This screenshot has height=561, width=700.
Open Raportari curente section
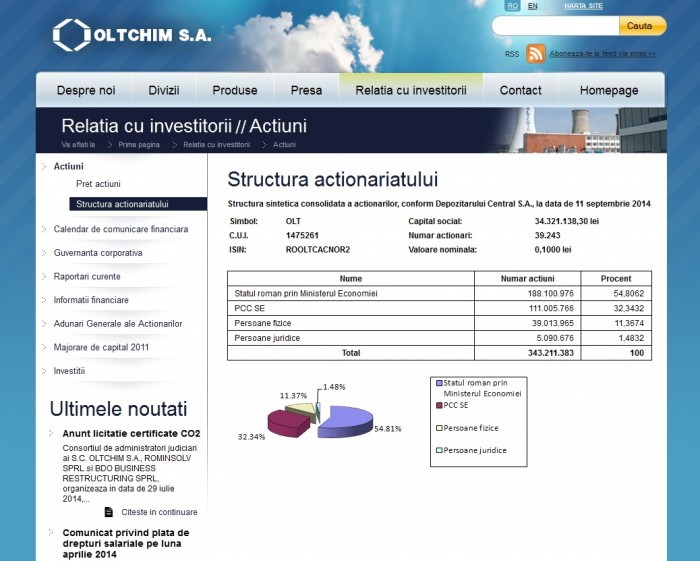[x=87, y=276]
